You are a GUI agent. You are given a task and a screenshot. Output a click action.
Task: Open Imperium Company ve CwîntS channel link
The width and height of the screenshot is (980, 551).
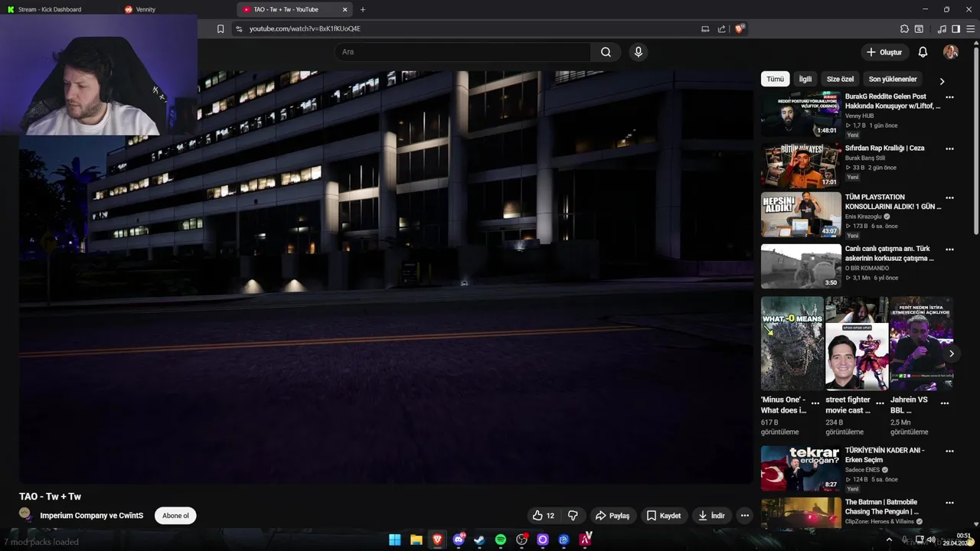tap(92, 516)
